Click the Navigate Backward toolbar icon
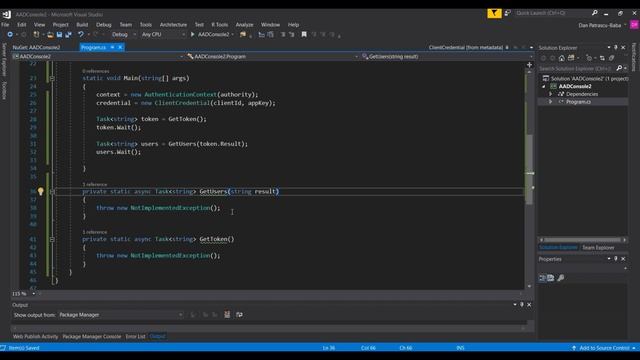 [10, 35]
